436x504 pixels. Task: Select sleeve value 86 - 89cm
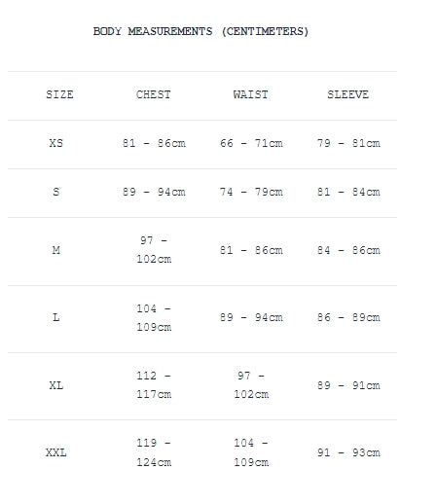(x=348, y=317)
